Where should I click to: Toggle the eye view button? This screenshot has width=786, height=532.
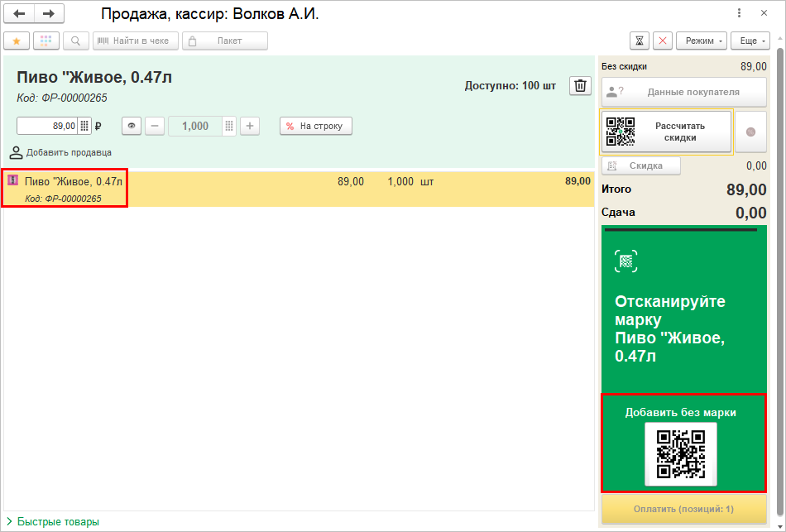(x=132, y=126)
